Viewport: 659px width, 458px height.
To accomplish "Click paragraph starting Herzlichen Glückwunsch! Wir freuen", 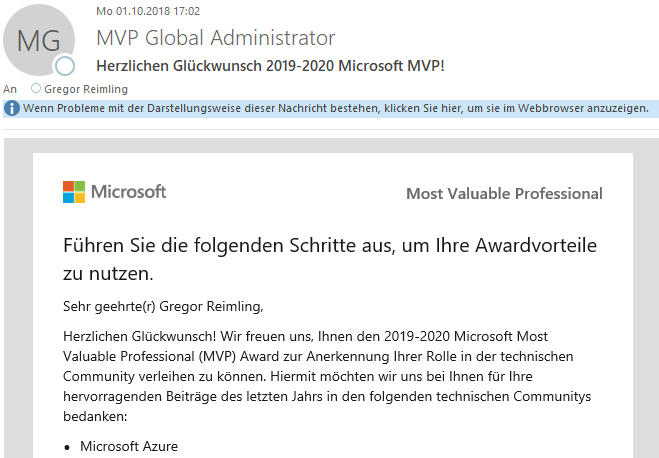I will 327,376.
